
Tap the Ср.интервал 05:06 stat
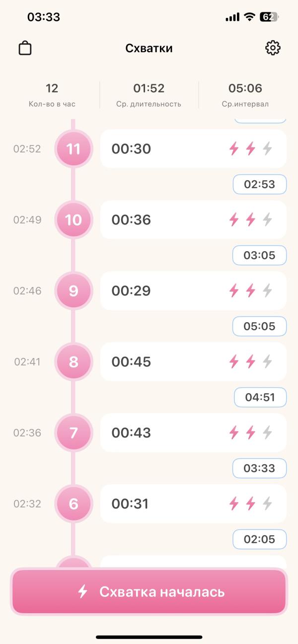coord(245,95)
